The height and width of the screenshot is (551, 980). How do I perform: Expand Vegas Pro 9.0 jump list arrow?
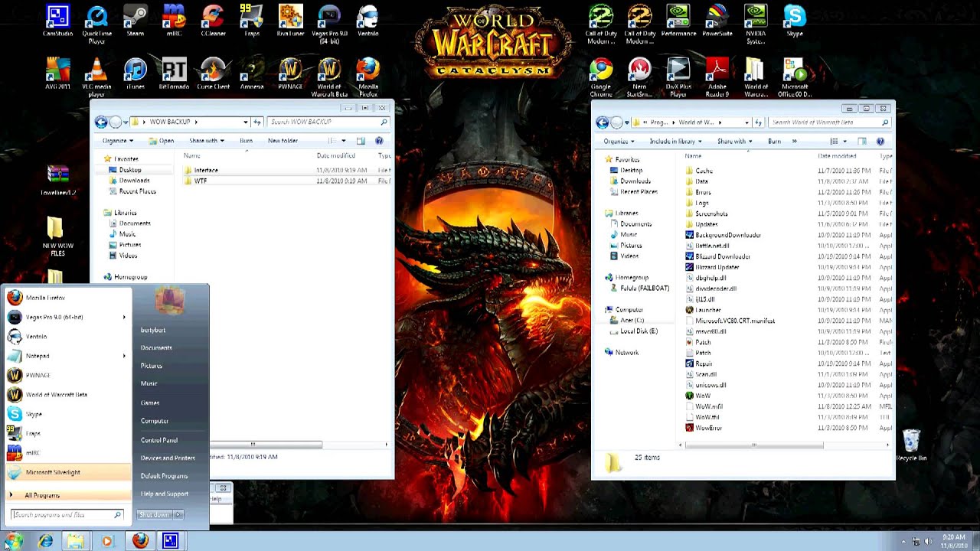(x=124, y=317)
